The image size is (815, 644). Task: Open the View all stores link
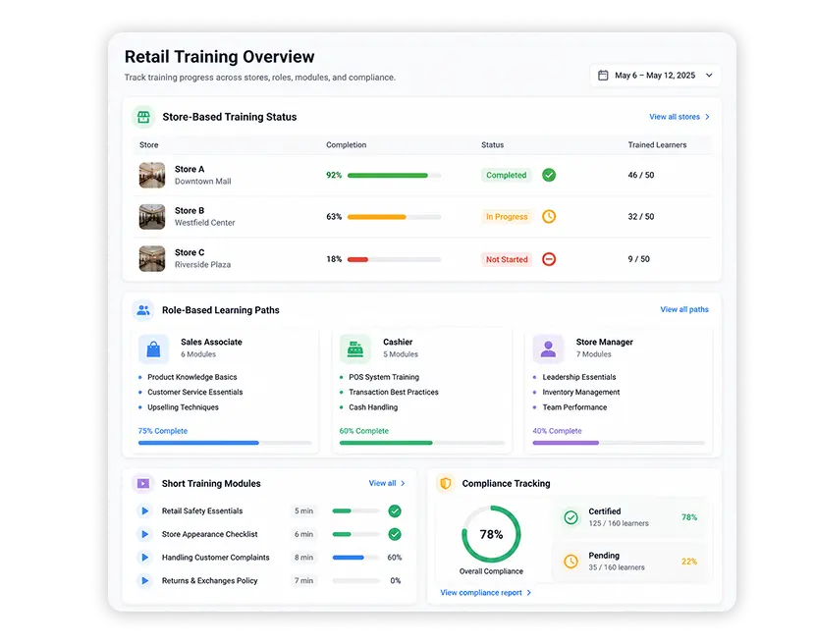(x=675, y=117)
